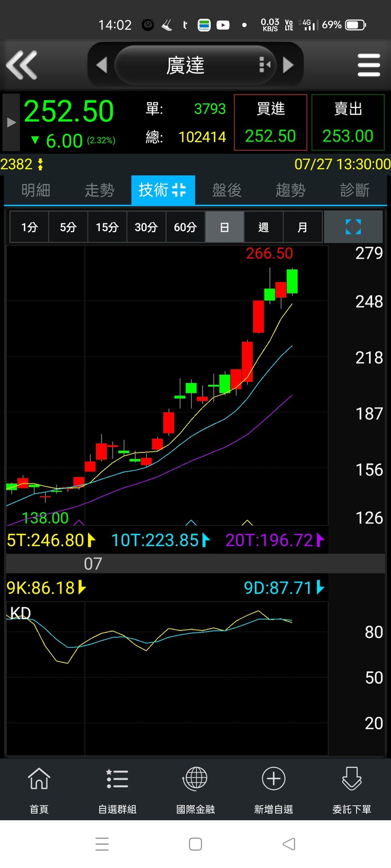The image size is (391, 868).
Task: Tap the total volume 102414
Action: (x=202, y=137)
